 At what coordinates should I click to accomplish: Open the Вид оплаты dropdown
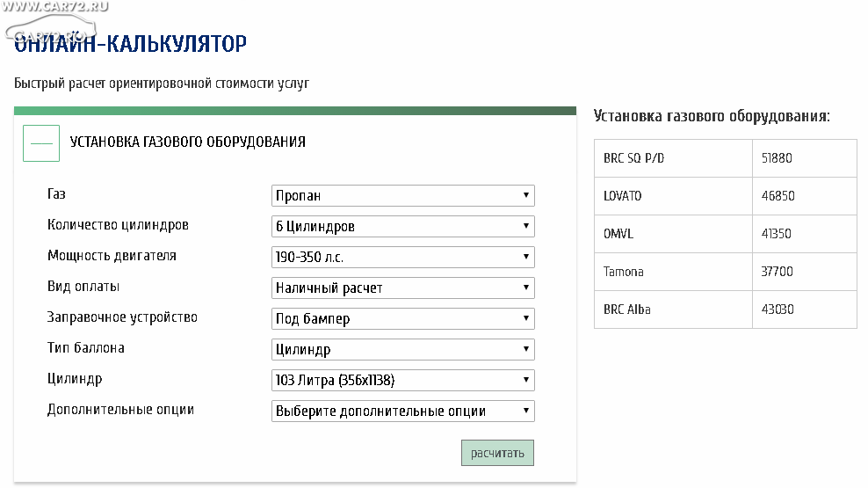[x=403, y=288]
